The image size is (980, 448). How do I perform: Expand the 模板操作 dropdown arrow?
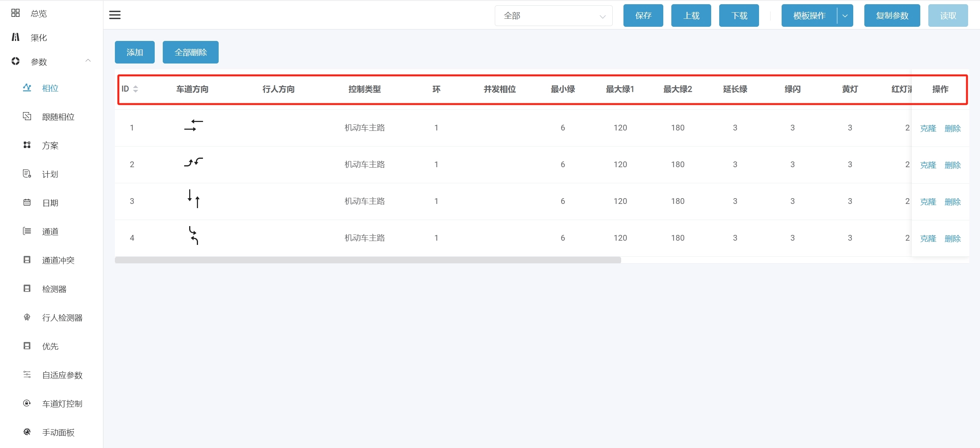[845, 16]
